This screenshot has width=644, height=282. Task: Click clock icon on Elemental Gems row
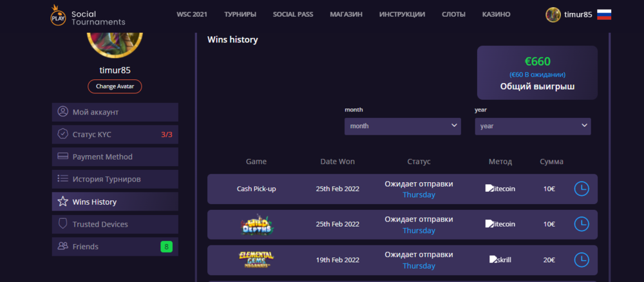pyautogui.click(x=581, y=259)
